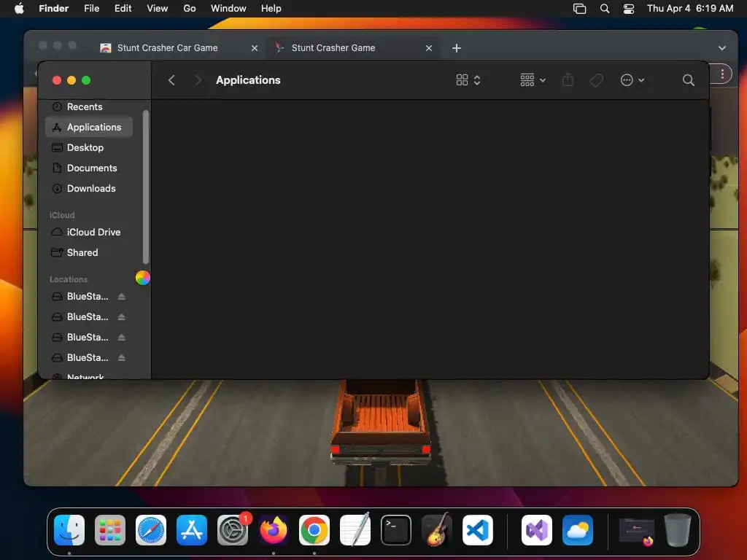Open the Finder menu in the menu bar
The height and width of the screenshot is (560, 747).
tap(53, 8)
